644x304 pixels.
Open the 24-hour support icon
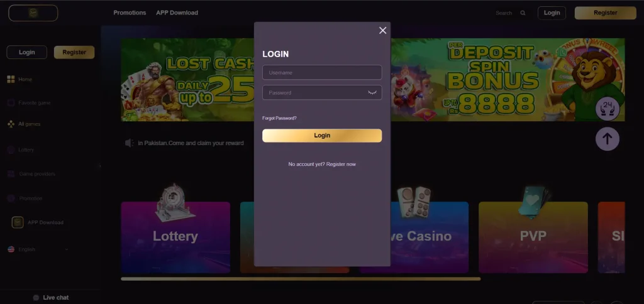607,109
